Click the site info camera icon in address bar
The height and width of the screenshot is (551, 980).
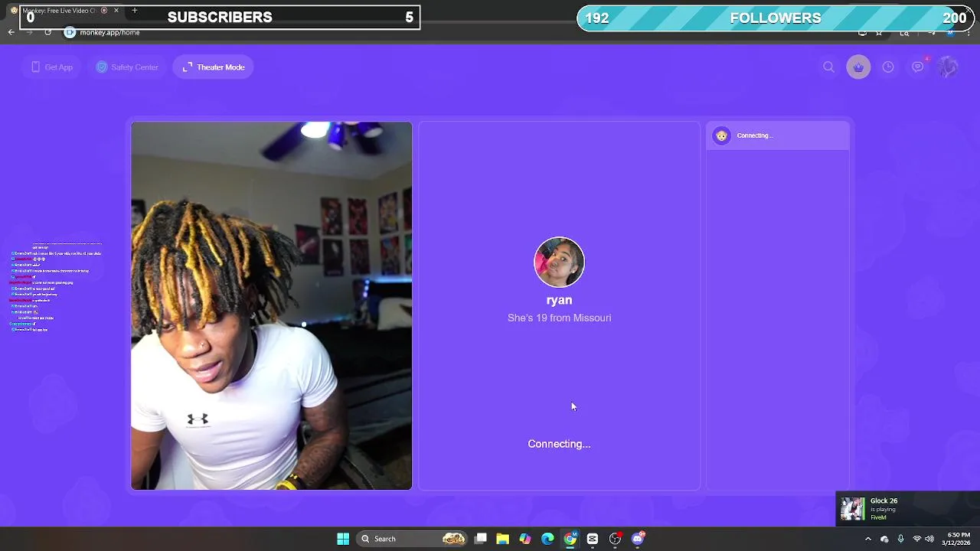(x=70, y=32)
